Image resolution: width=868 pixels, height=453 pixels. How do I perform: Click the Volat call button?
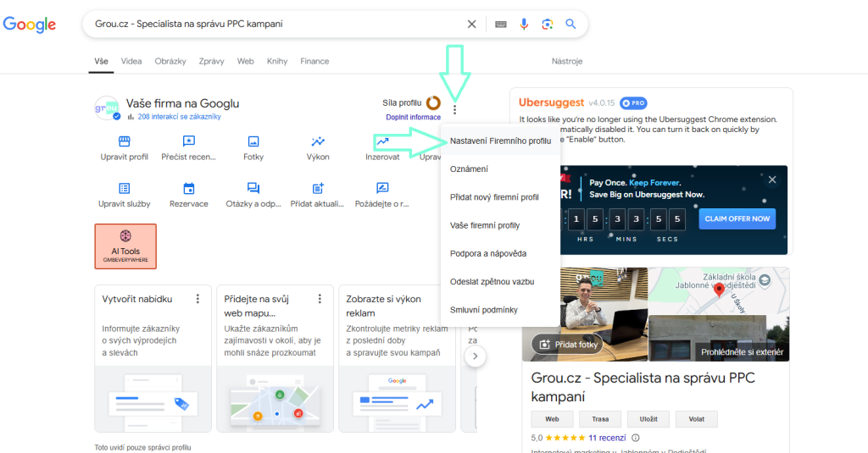point(697,419)
